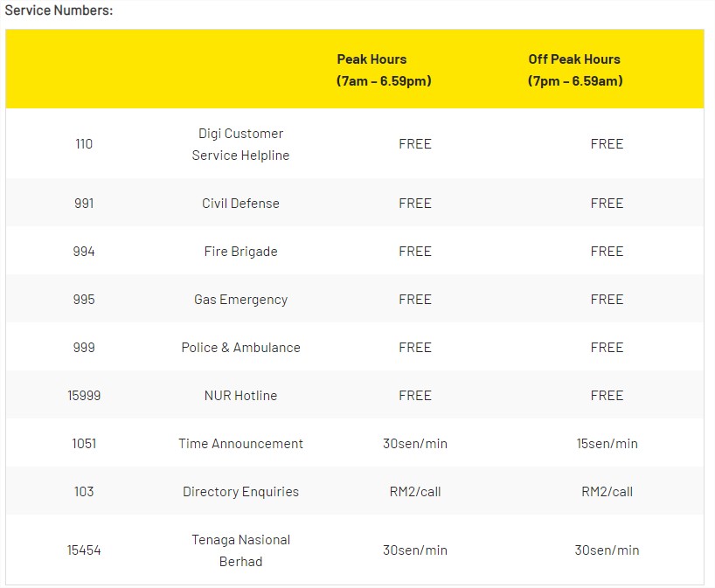Click Time Announcement 30sen/min peak rate

click(415, 444)
